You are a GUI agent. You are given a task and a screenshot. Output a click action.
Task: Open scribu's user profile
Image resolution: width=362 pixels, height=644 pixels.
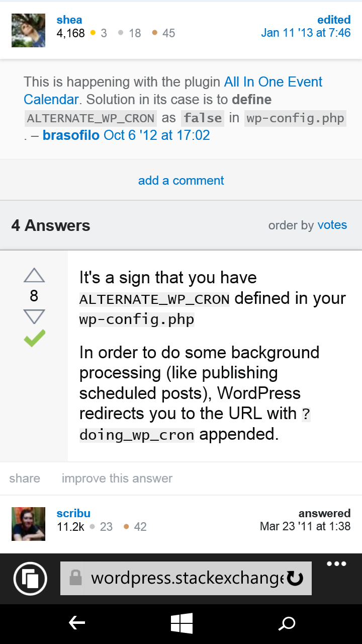pyautogui.click(x=73, y=514)
